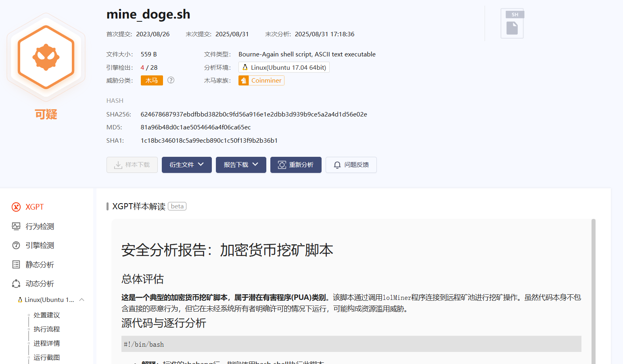The width and height of the screenshot is (623, 364).
Task: Click the help question mark beside 木马 tag
Action: (x=171, y=80)
